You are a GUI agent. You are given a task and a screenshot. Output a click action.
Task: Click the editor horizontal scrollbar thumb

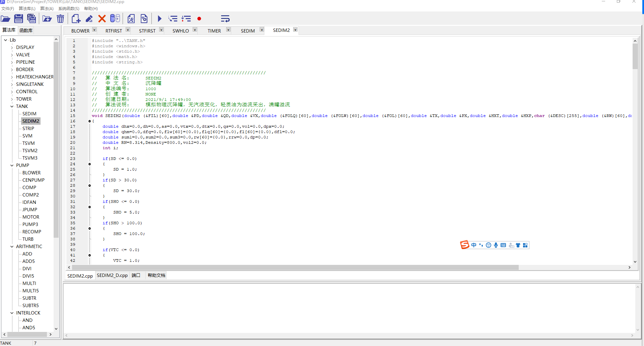pos(295,267)
